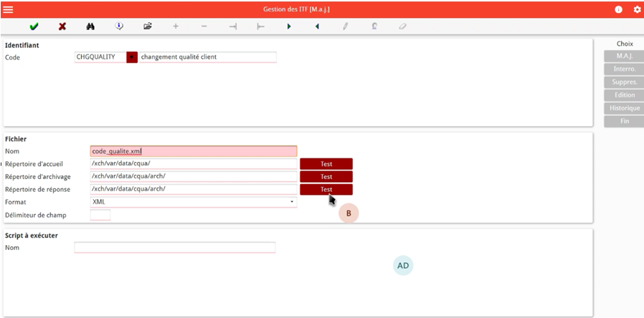Click the plus add toolbar icon
Viewport: 644px width, 318px height.
click(176, 26)
